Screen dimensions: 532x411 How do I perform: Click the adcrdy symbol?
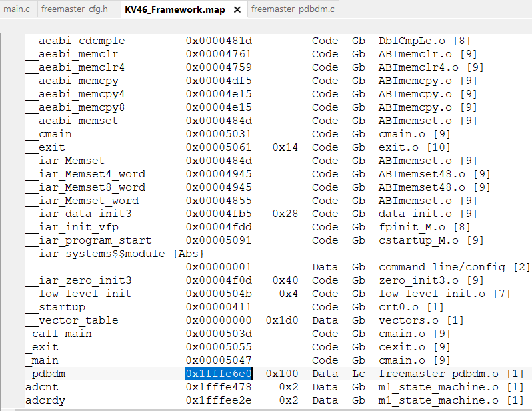tap(45, 400)
